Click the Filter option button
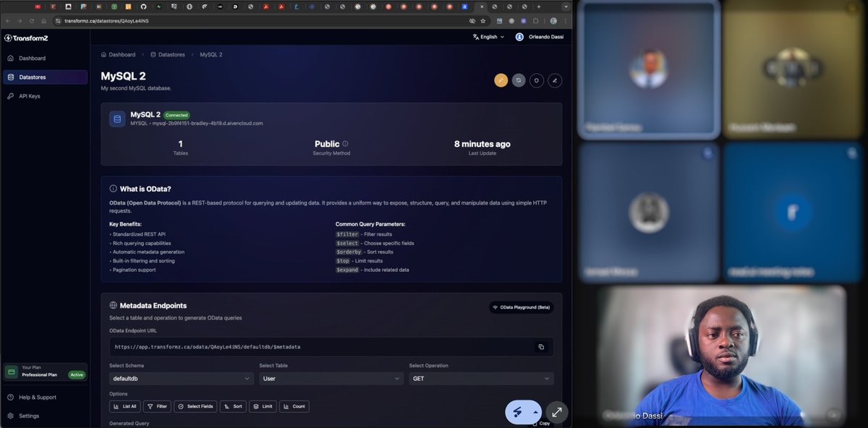868x428 pixels. (157, 406)
